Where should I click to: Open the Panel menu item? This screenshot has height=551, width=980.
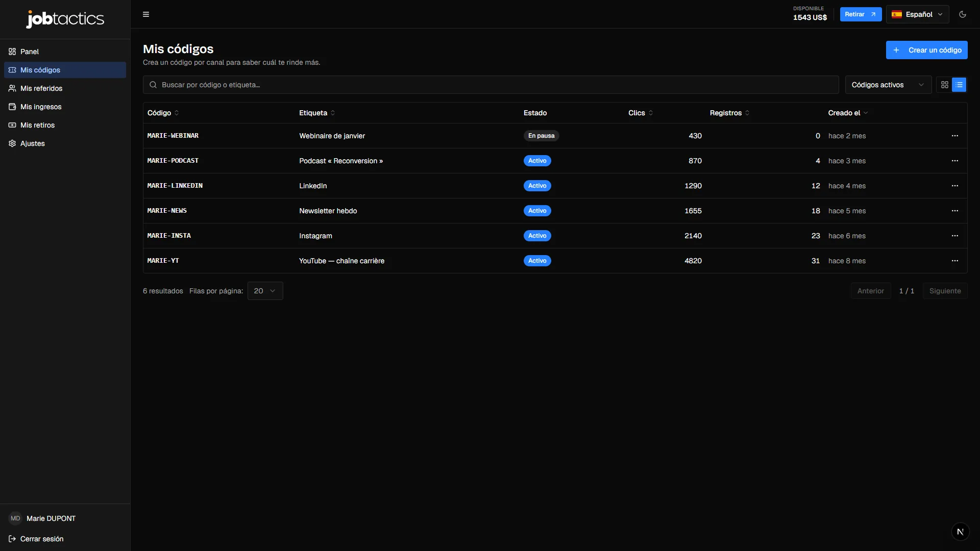point(65,52)
